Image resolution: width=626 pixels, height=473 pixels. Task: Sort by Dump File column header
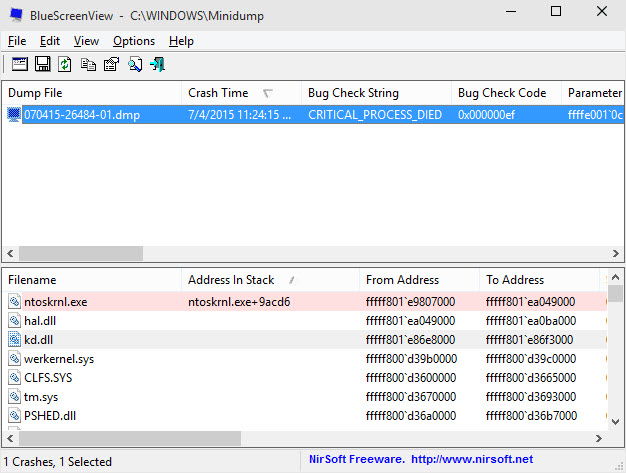92,93
